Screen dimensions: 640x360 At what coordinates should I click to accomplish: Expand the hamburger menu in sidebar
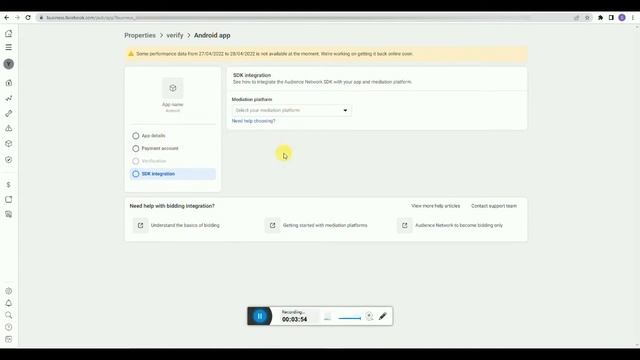point(9,47)
